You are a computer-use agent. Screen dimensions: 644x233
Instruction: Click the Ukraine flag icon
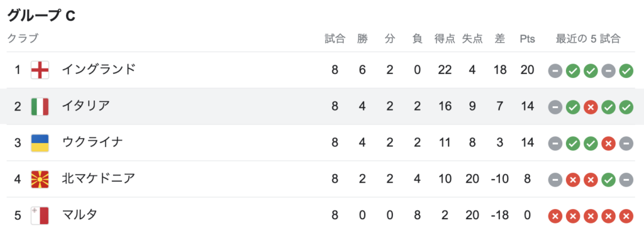click(40, 143)
